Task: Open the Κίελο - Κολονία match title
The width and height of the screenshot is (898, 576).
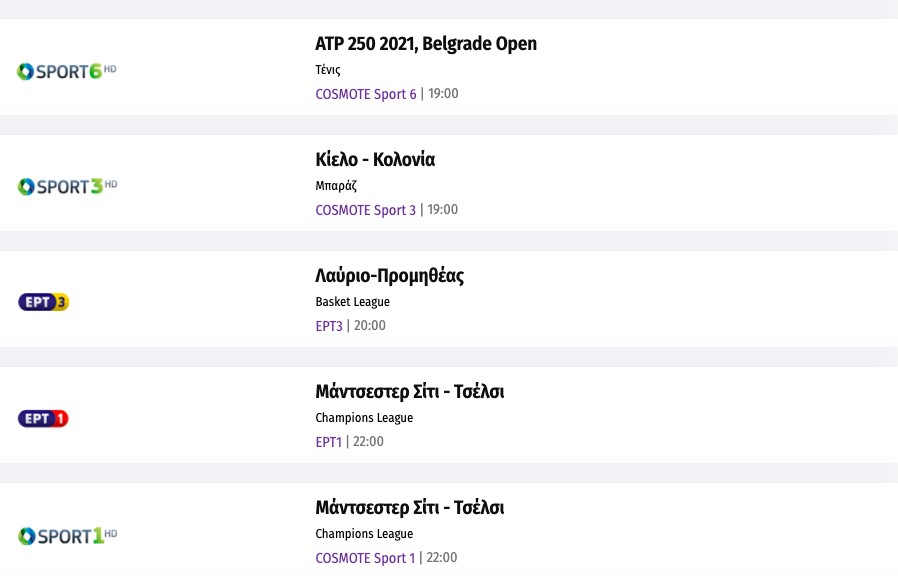Action: coord(375,160)
